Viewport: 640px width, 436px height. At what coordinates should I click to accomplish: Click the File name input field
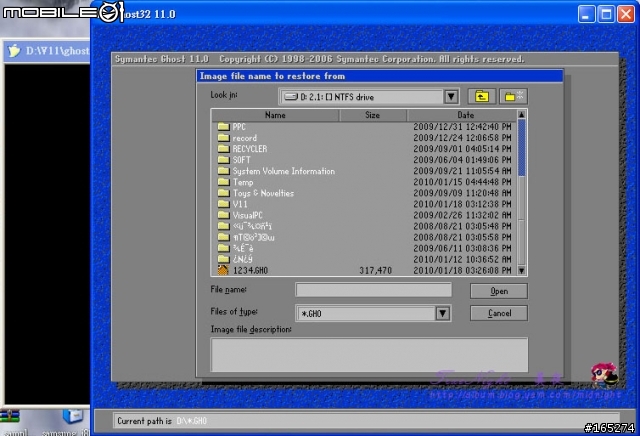point(373,290)
